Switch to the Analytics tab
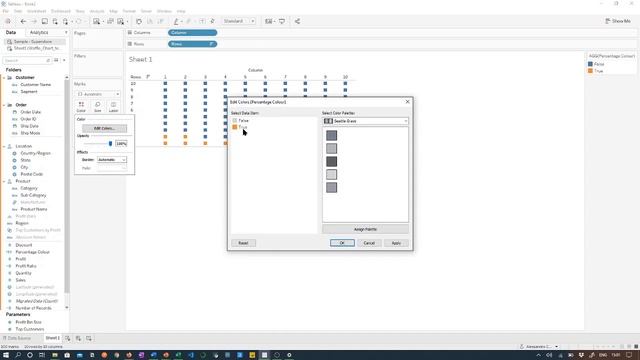 click(39, 32)
